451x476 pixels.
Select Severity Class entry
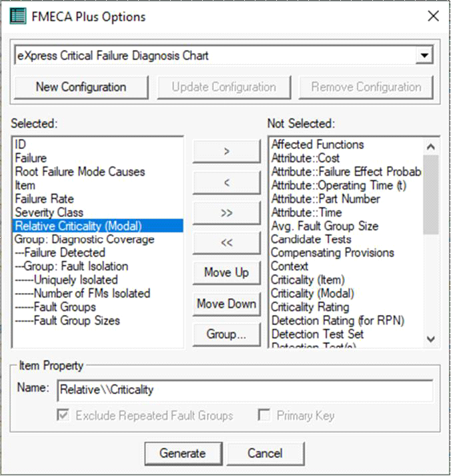pyautogui.click(x=97, y=212)
